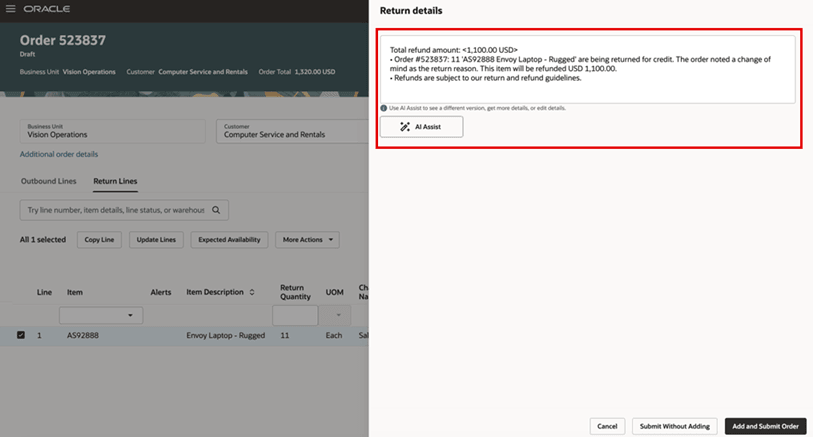Open the More Actions dropdown

[x=307, y=239]
